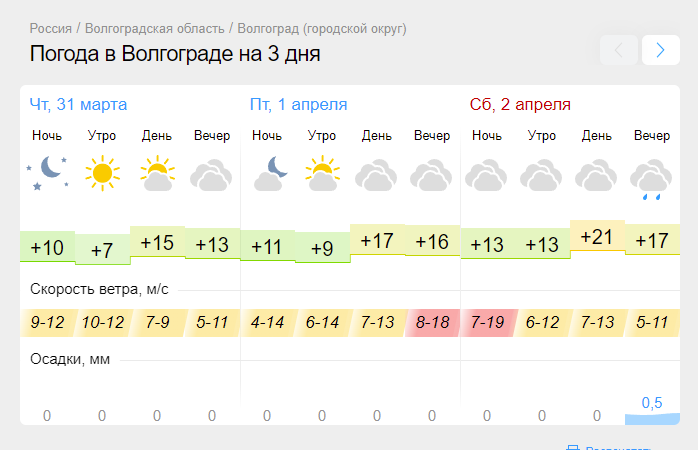Viewport: 698px width, 450px height.
Task: Click the cloudy icon for Thursday evening
Action: [211, 175]
